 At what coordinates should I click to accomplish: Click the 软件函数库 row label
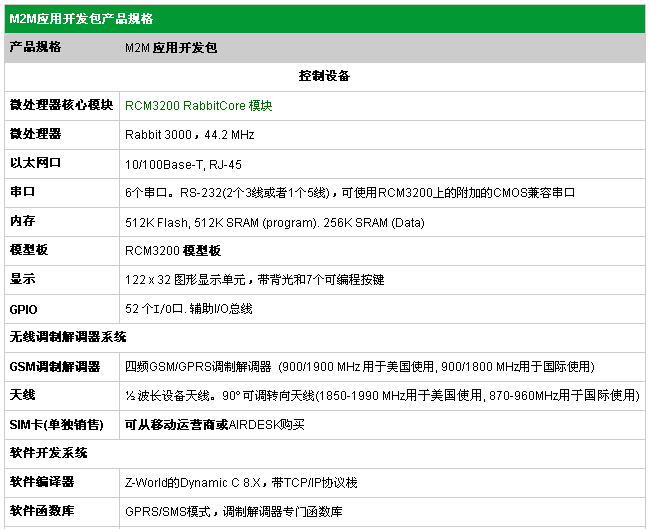[42, 511]
